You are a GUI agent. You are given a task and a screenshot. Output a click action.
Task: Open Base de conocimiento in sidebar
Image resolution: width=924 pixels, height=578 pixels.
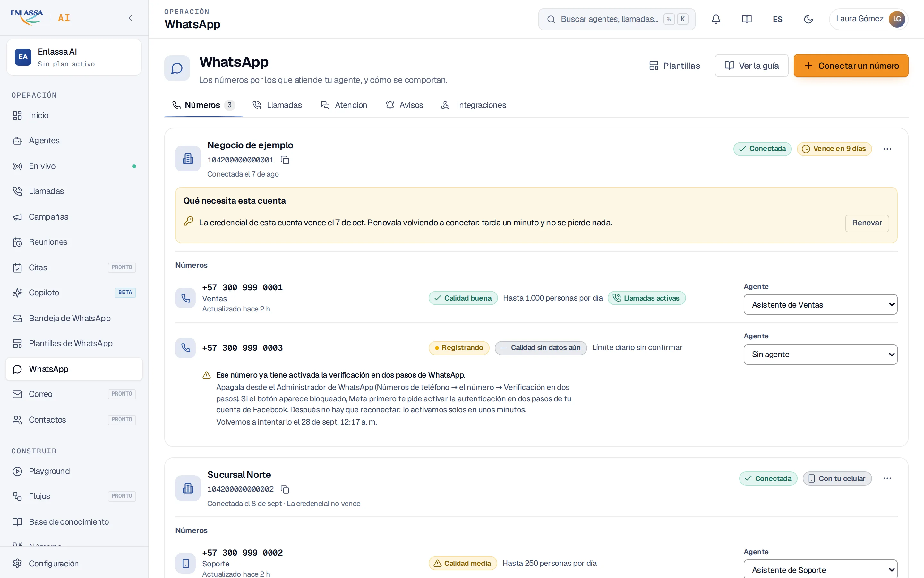(x=74, y=522)
